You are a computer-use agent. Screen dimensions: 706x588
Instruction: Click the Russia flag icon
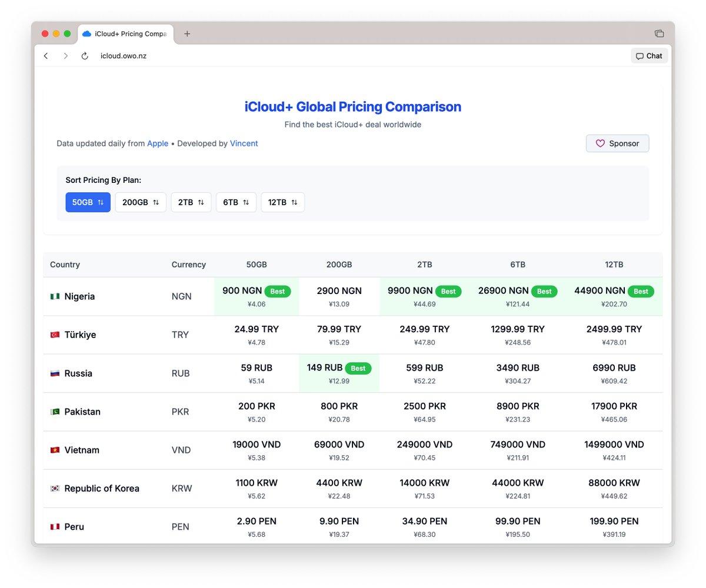(x=55, y=373)
